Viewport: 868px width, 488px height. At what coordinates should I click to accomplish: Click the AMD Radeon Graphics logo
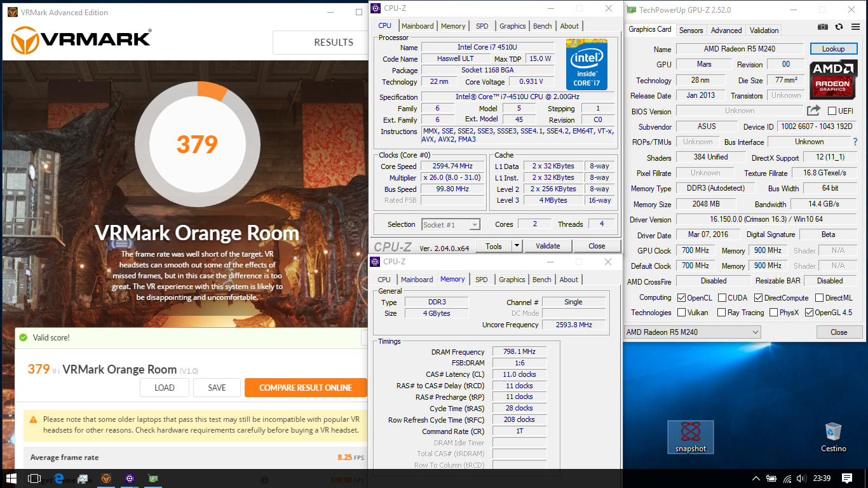pos(833,80)
